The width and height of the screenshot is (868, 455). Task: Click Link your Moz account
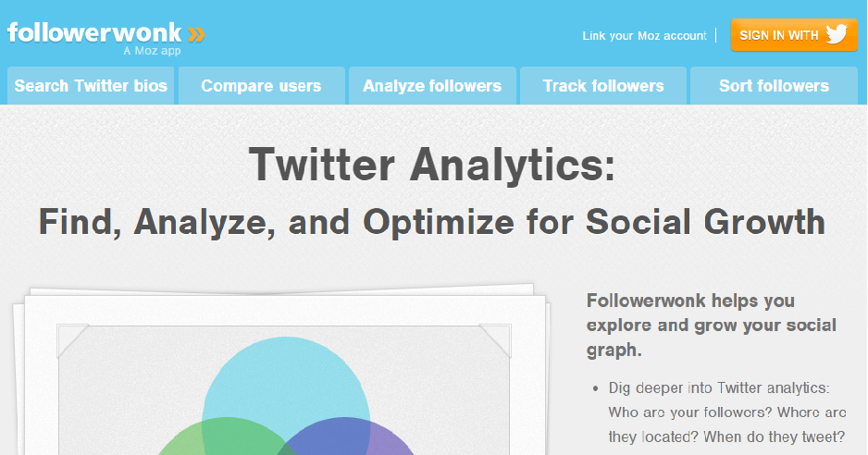point(644,36)
